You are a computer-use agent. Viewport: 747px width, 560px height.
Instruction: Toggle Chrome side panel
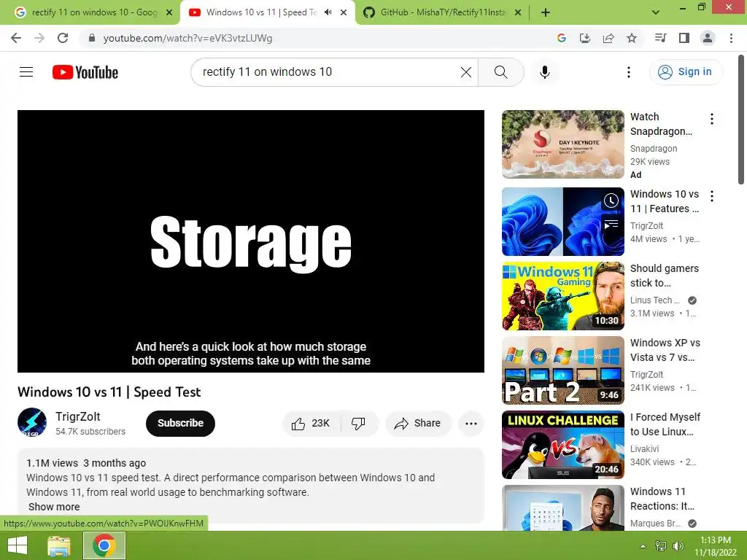tap(684, 38)
